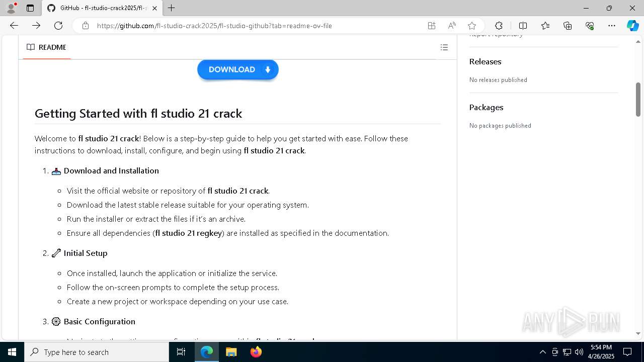Screen dimensions: 644x362
Task: Open Task View on taskbar
Action: 181,352
